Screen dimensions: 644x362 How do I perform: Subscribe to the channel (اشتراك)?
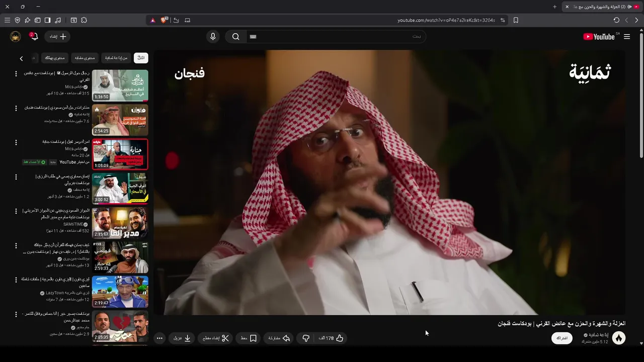[x=561, y=338]
